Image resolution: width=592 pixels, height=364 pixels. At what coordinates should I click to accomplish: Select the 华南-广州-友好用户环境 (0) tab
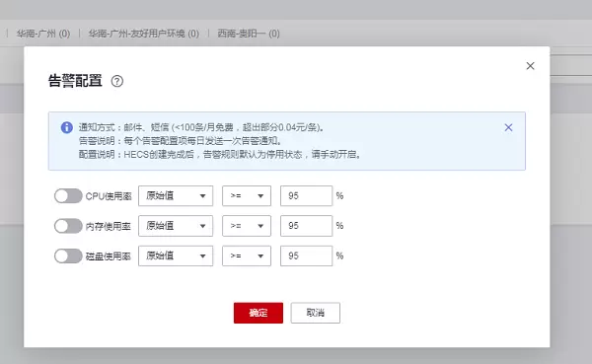pos(143,34)
